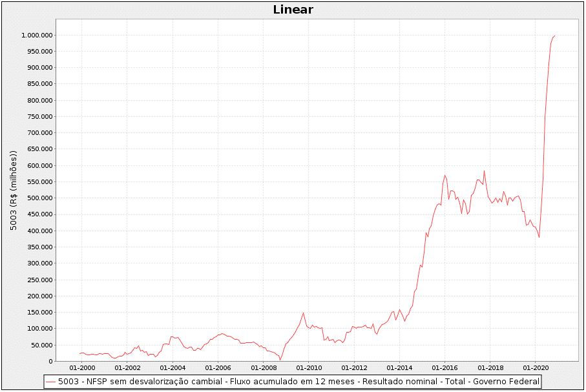Click the chart title "Linear"

click(x=293, y=10)
